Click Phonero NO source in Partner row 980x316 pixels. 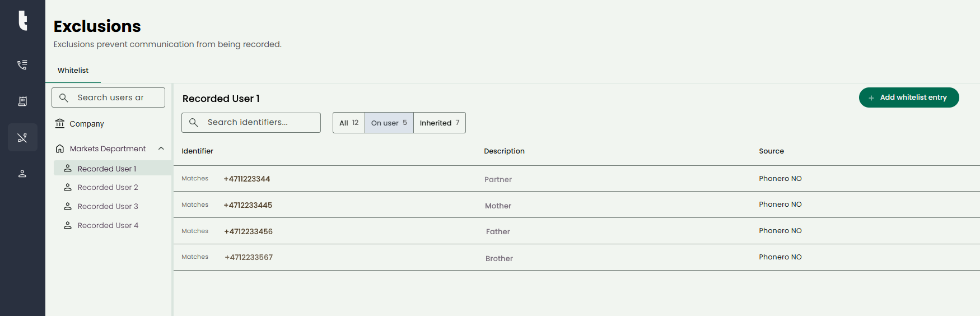coord(780,179)
